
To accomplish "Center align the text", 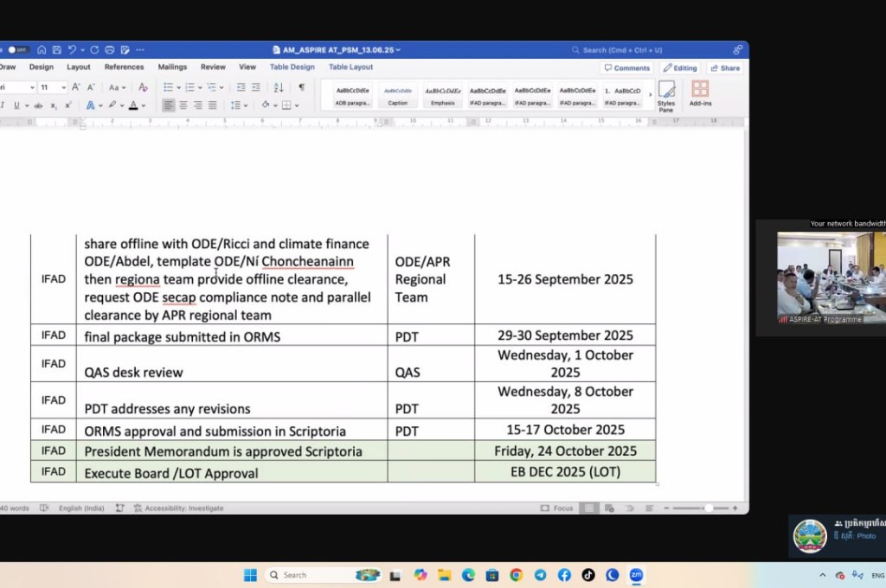I will point(183,105).
